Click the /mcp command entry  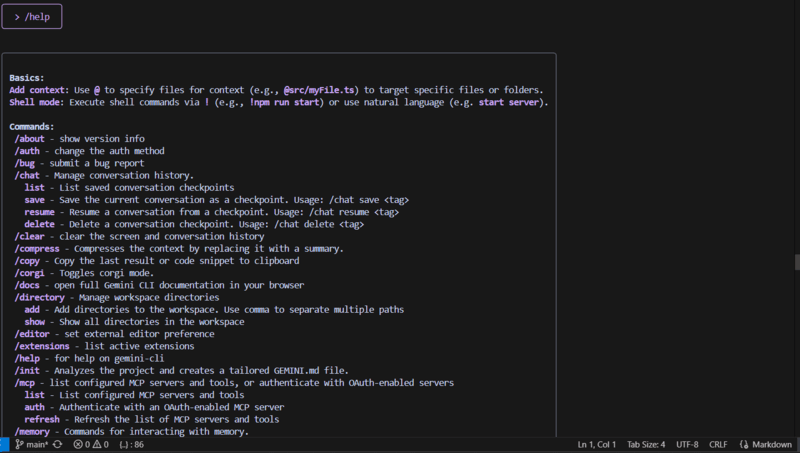(x=26, y=383)
